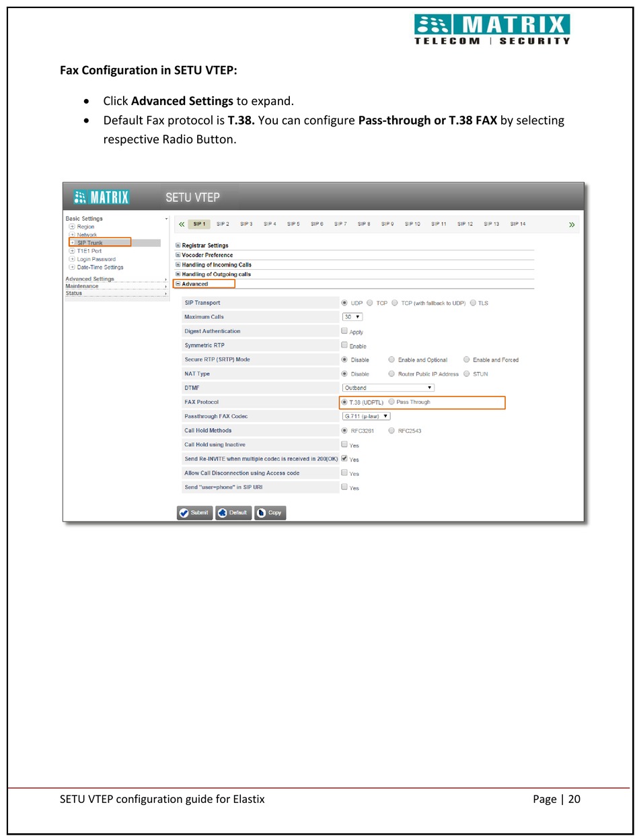639x840 pixels.
Task: Select Disable for NAT Type
Action: click(345, 374)
